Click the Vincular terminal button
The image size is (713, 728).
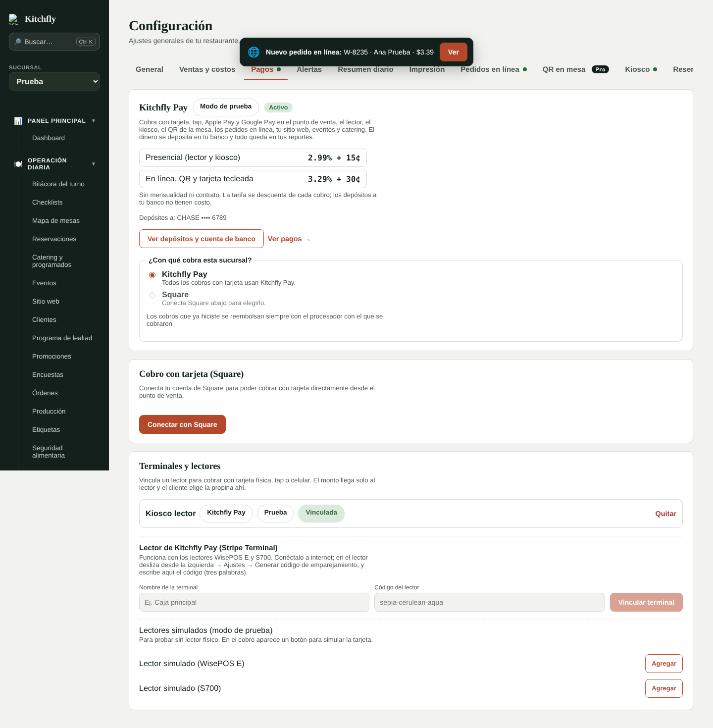coord(646,602)
